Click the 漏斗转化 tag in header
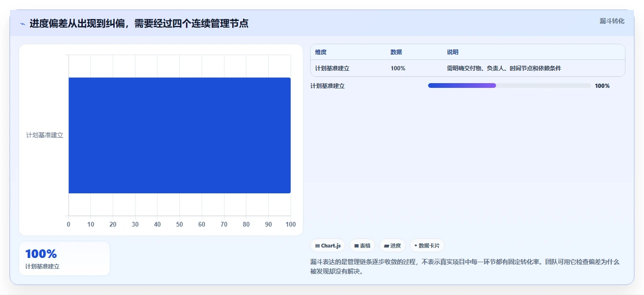 [612, 21]
